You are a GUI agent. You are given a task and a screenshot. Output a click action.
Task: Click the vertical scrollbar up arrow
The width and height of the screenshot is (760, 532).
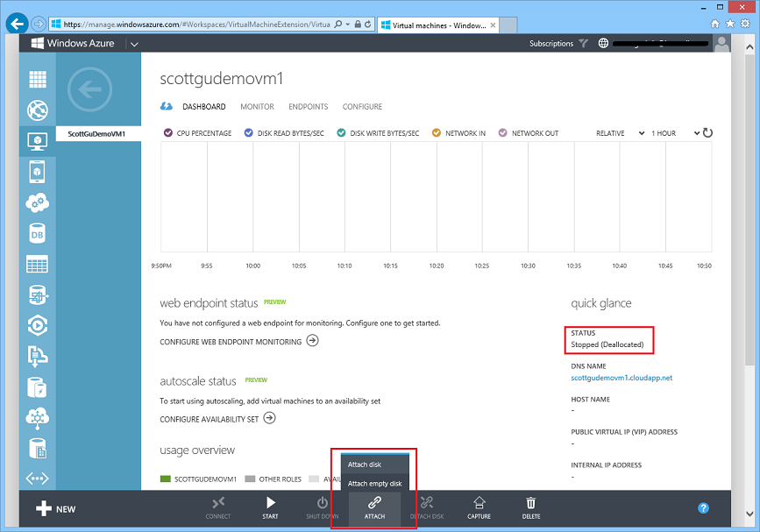point(749,47)
